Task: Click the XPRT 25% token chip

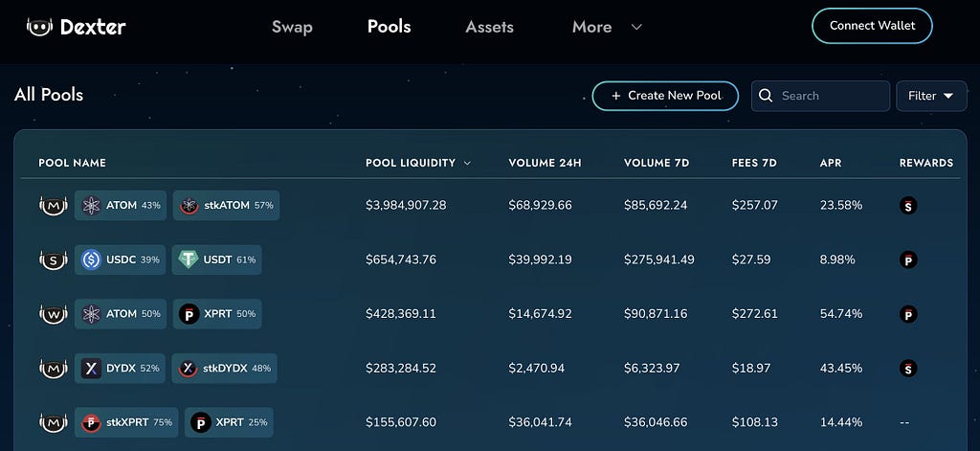Action: 229,422
